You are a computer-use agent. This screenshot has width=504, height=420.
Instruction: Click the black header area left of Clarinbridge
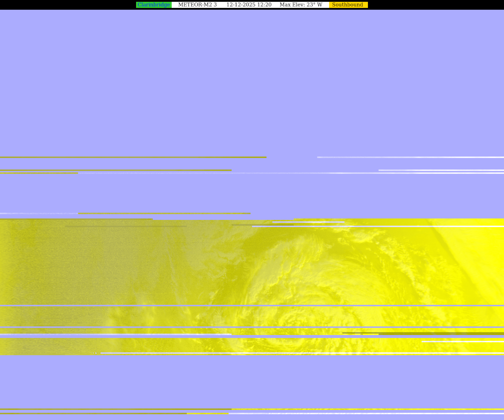(x=67, y=5)
